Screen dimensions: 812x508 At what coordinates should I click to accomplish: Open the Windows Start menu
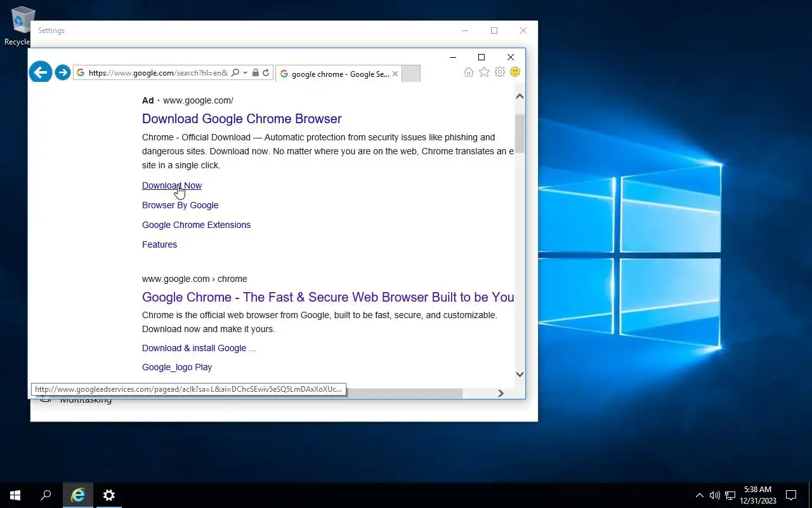(x=15, y=495)
